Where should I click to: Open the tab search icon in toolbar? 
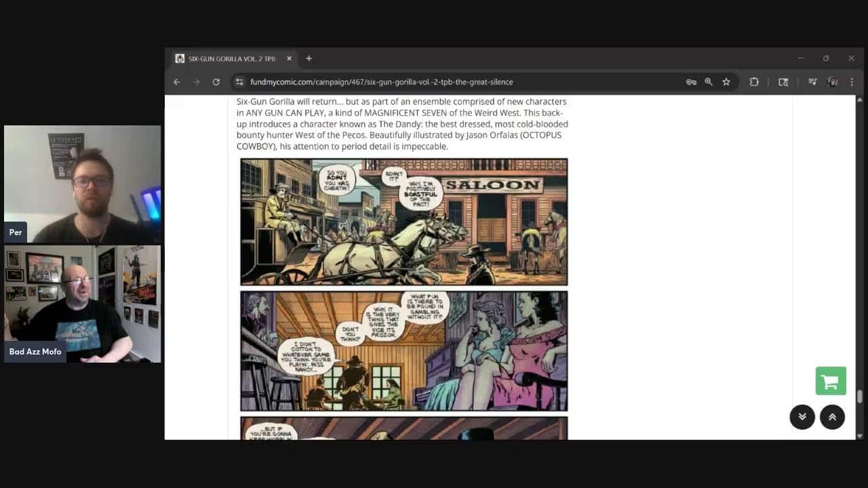point(783,82)
